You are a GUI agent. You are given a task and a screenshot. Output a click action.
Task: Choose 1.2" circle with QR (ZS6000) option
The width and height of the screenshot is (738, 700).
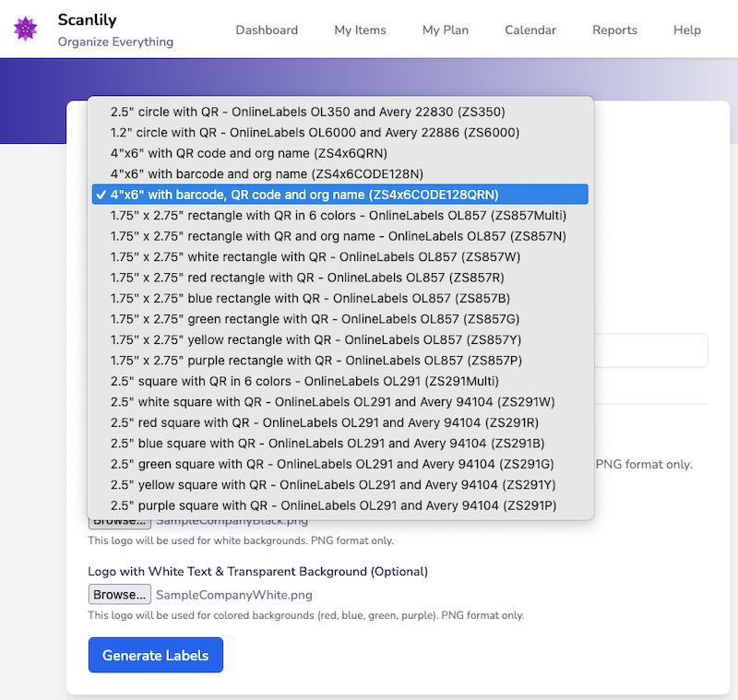pos(315,132)
